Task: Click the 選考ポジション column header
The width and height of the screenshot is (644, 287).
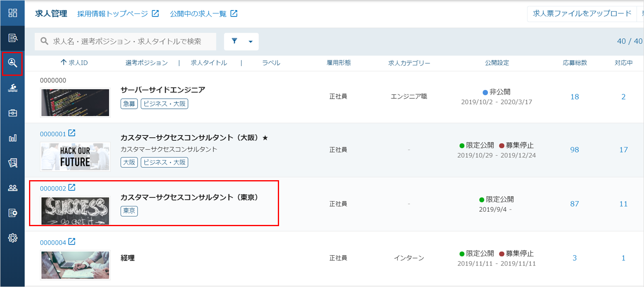Action: [146, 62]
